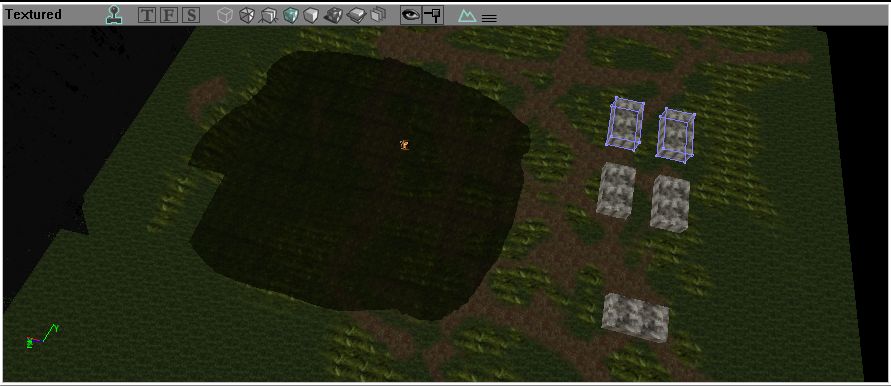Viewport: 891px width, 386px height.
Task: Open the three-line viewport options menu
Action: tap(489, 18)
